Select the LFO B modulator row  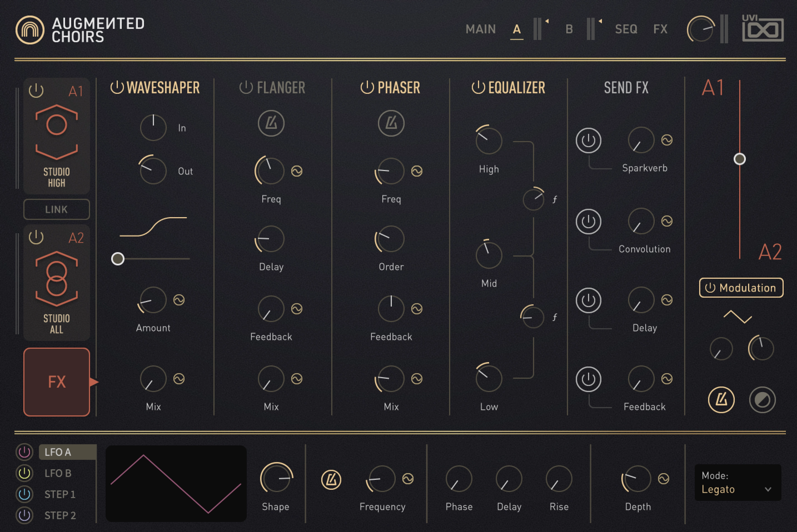(x=58, y=473)
